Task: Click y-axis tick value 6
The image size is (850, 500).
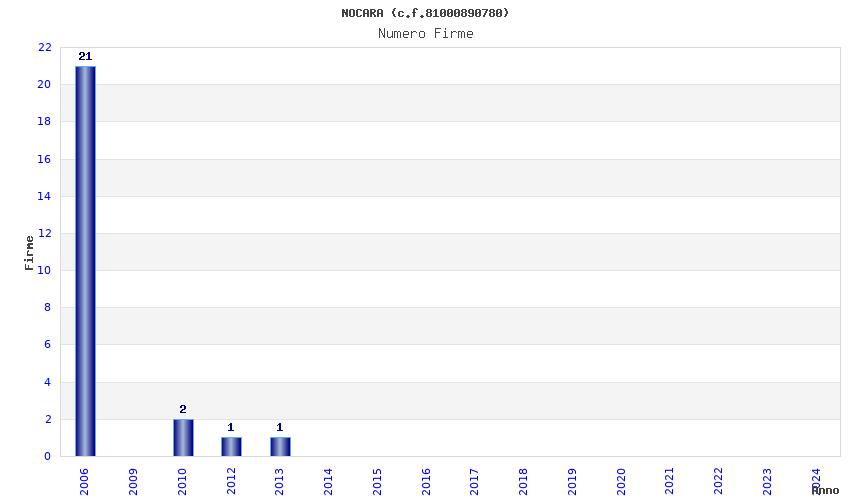Action: click(48, 344)
